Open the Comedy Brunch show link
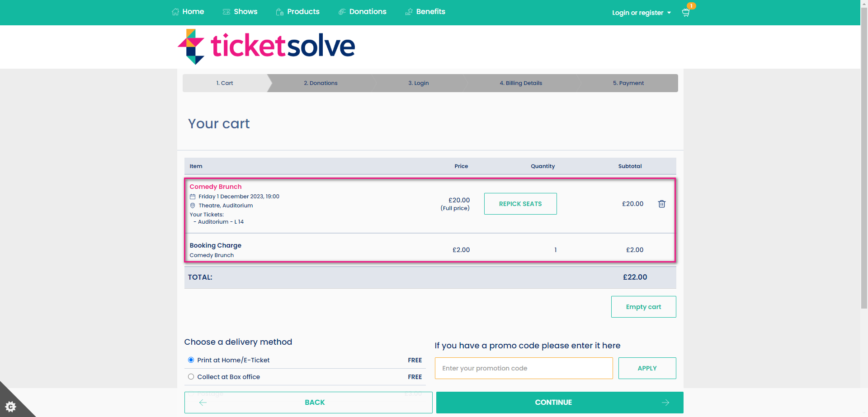 [215, 186]
